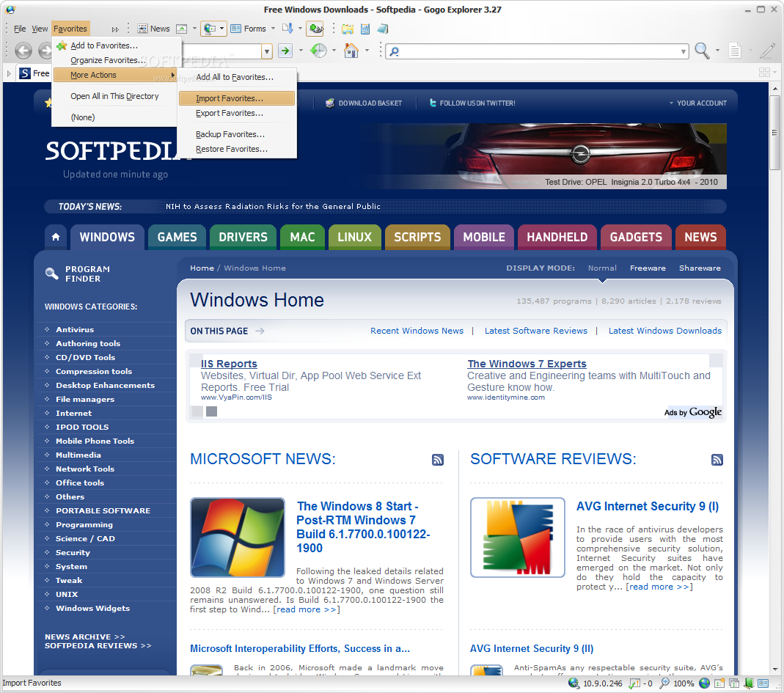This screenshot has height=693, width=784.
Task: Switch to the DRIVERS tab on Softpedia
Action: pyautogui.click(x=243, y=237)
